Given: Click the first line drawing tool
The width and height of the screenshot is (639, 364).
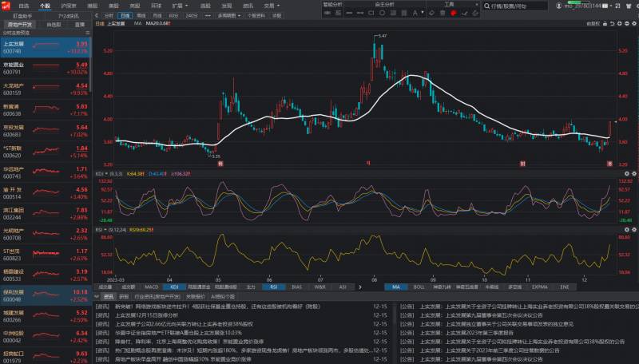Looking at the screenshot, I should (x=349, y=13).
